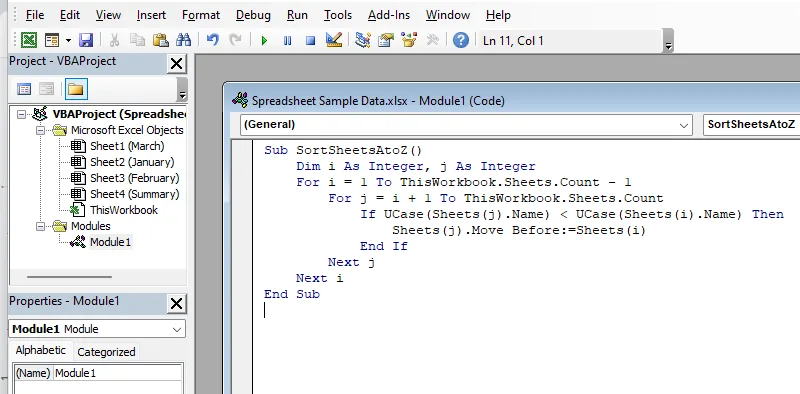Close the Project - VBAProject panel
Viewport: 800px width, 394px height.
point(177,64)
